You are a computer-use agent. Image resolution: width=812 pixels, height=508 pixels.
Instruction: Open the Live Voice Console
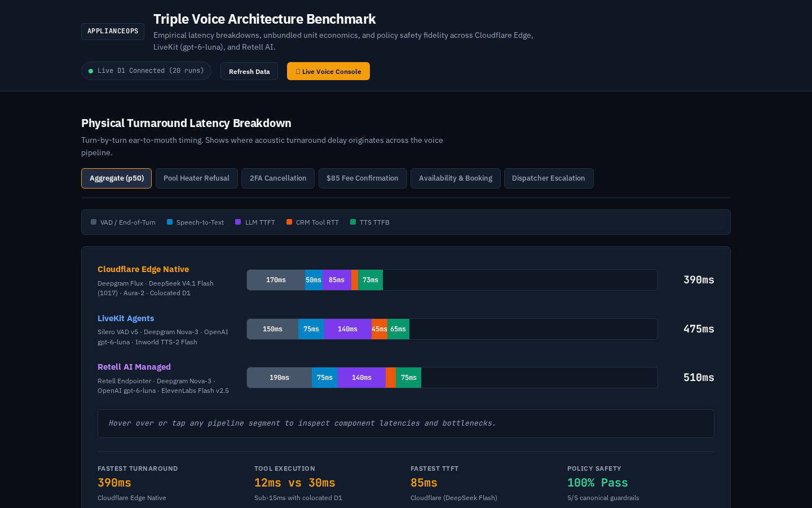[328, 71]
